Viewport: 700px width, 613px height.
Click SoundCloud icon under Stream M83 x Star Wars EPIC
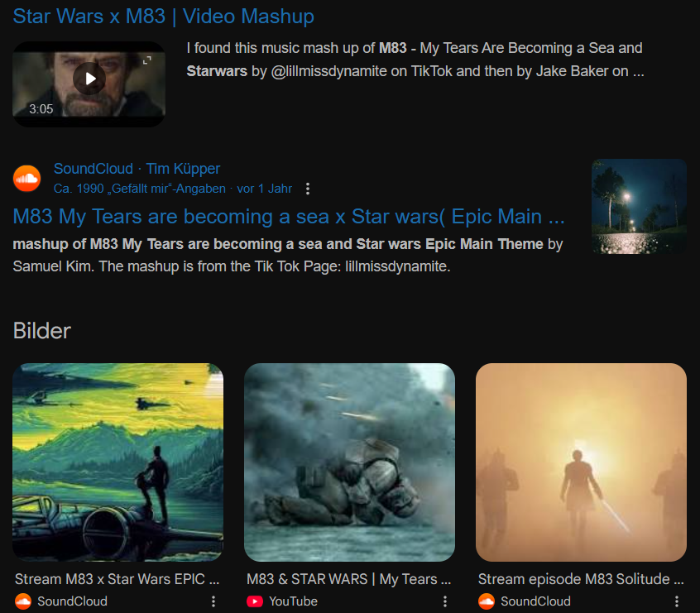click(x=23, y=601)
